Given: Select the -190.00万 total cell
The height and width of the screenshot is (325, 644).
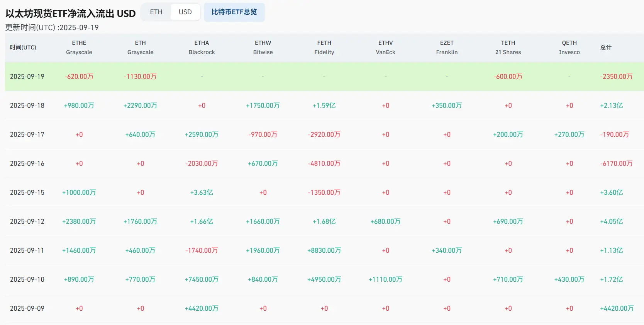Looking at the screenshot, I should tap(615, 134).
